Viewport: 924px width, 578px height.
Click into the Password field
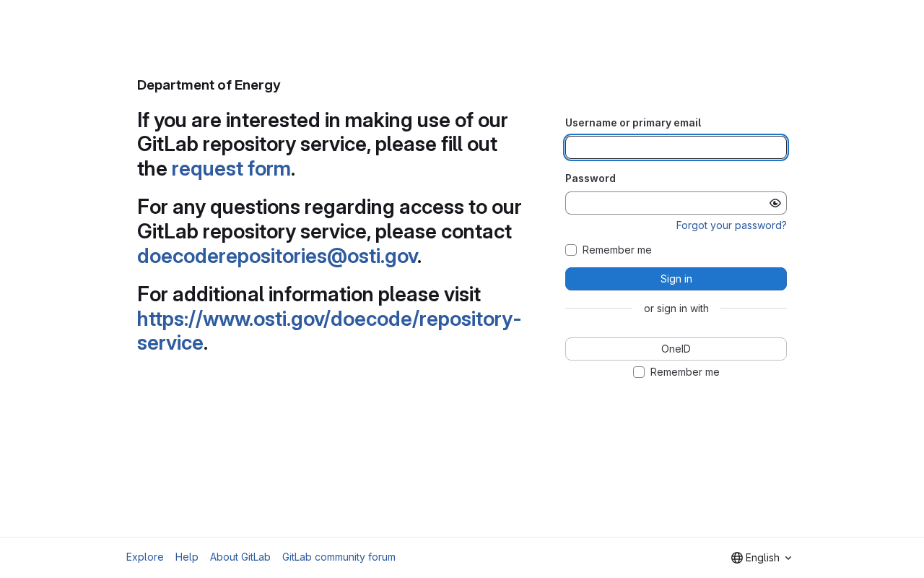[x=666, y=203]
